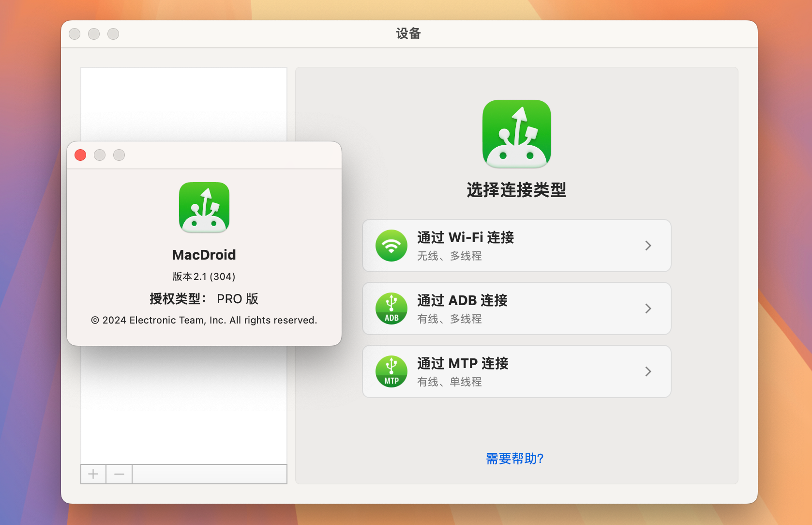
Task: Click the 版本 2.1 (304) version text
Action: pos(204,277)
